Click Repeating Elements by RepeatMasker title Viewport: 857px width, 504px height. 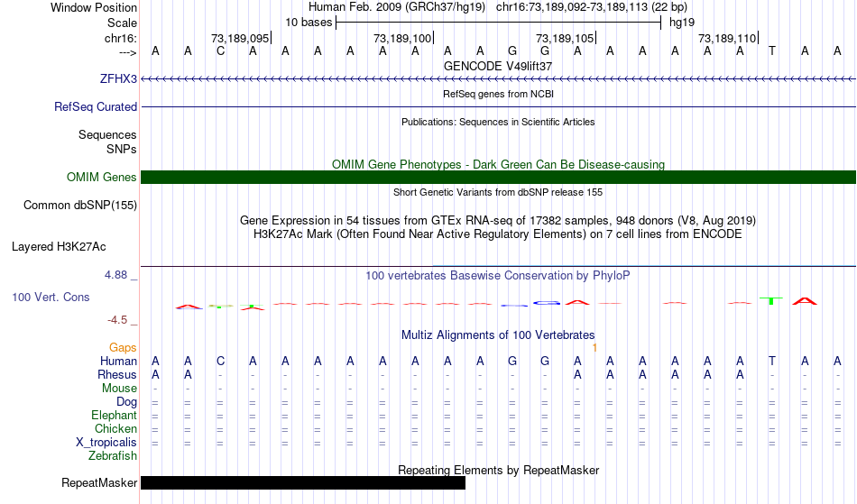click(498, 470)
